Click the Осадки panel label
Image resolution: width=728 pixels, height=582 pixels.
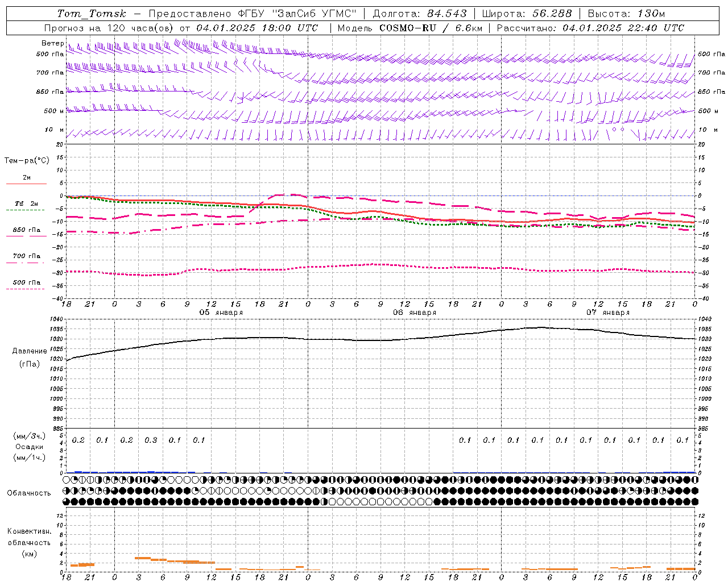[x=29, y=447]
